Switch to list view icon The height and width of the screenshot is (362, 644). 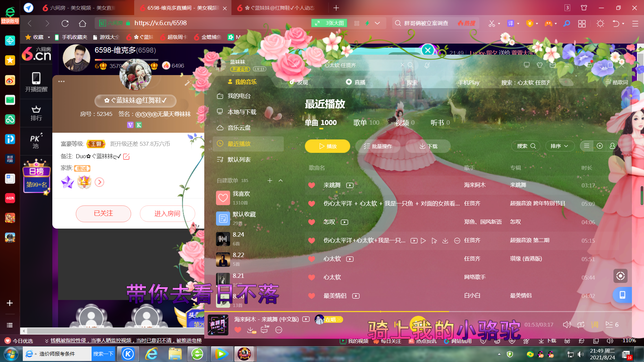[x=587, y=146]
